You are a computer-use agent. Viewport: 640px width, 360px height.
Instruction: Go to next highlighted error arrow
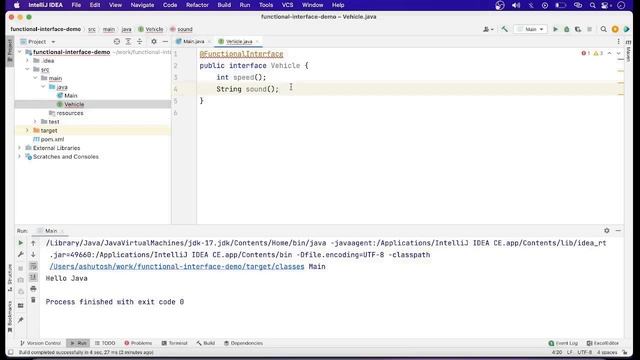pos(618,53)
